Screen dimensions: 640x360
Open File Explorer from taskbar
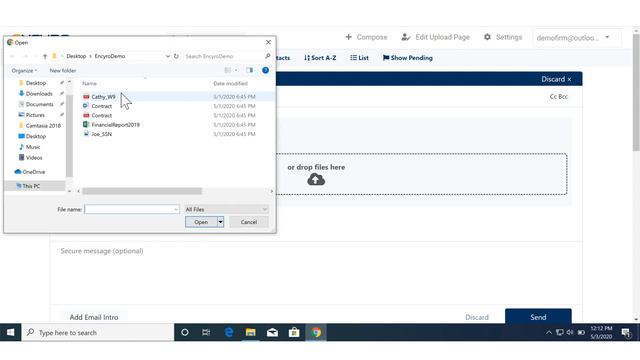pos(251,333)
